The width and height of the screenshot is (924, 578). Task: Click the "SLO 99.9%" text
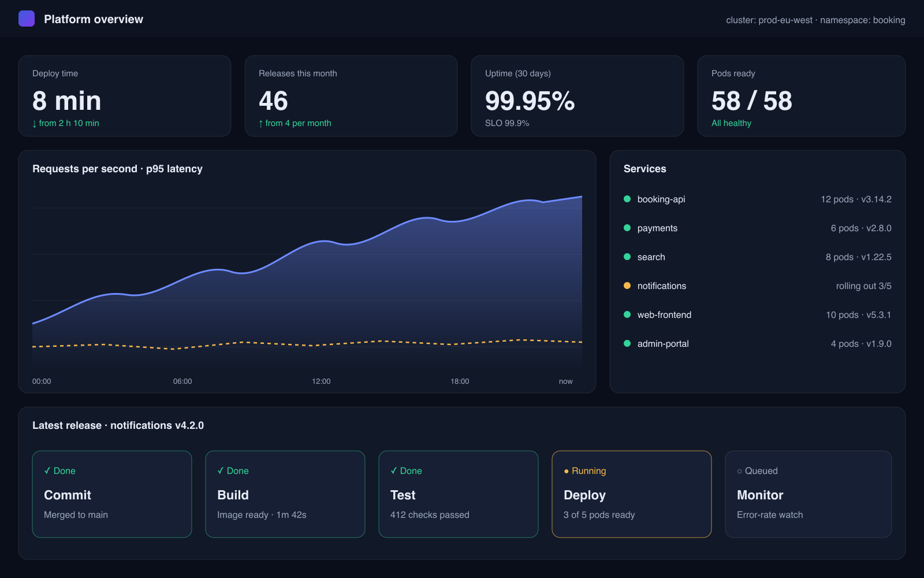click(507, 123)
